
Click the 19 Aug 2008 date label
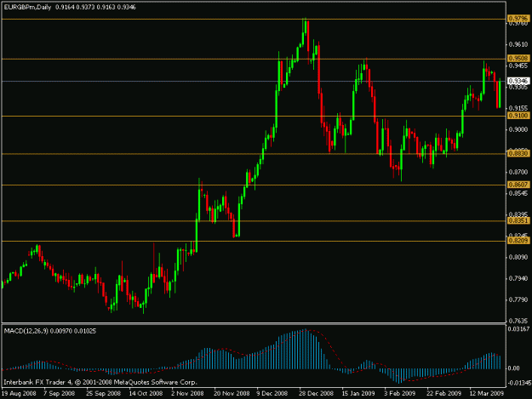pos(19,394)
